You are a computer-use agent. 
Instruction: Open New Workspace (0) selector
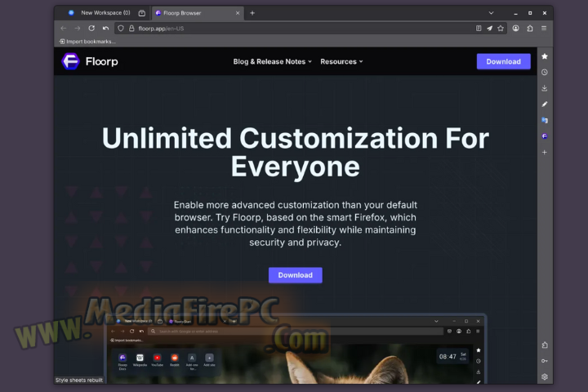pos(100,13)
